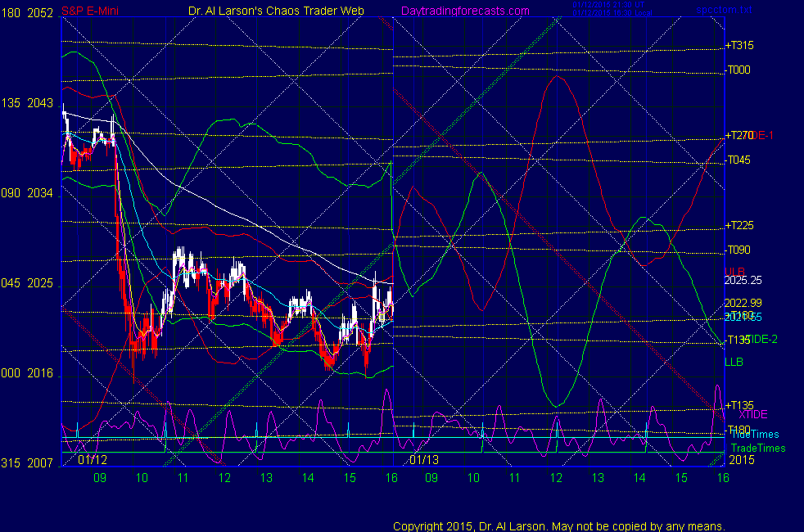This screenshot has width=804, height=532.
Task: Open the Daytradingforecasts.com link
Action: 463,11
